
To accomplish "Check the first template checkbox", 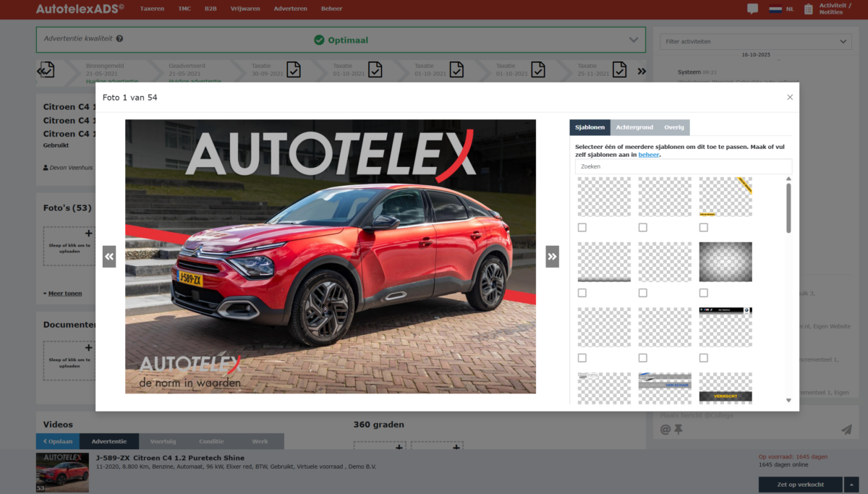I will tap(582, 228).
